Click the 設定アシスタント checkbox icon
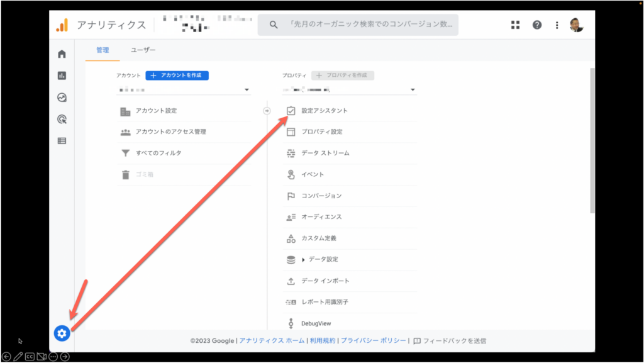The image size is (644, 363). [291, 111]
